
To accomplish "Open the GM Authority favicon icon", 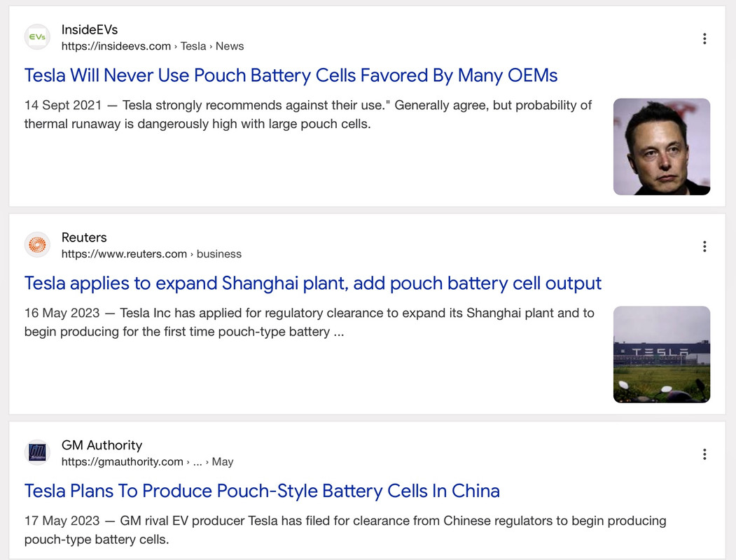I will [37, 453].
